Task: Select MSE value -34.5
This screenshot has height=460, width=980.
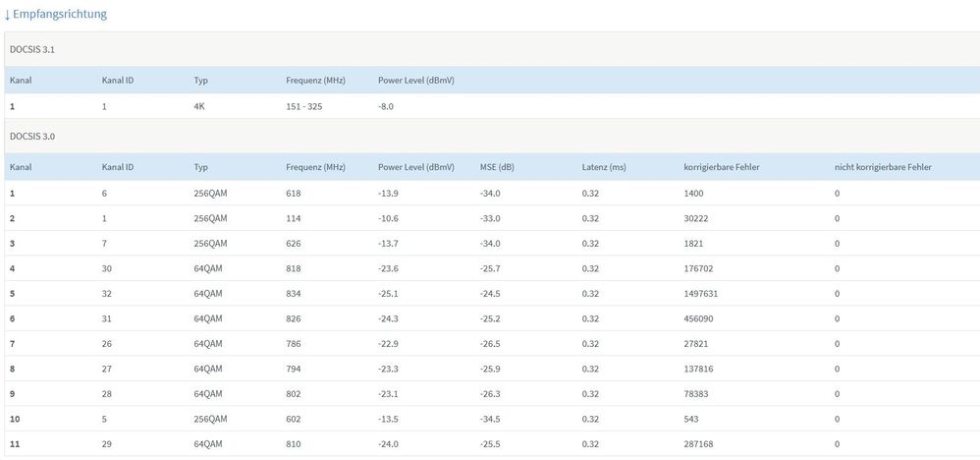Action: point(490,419)
